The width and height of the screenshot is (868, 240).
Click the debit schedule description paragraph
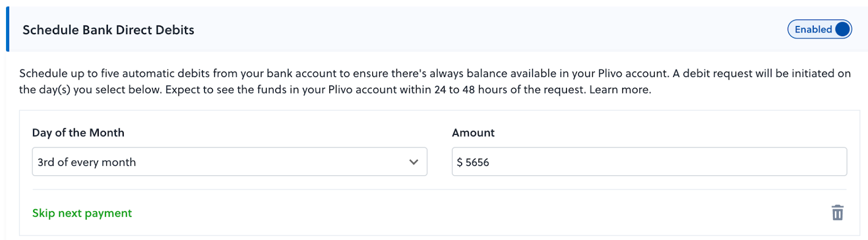435,81
